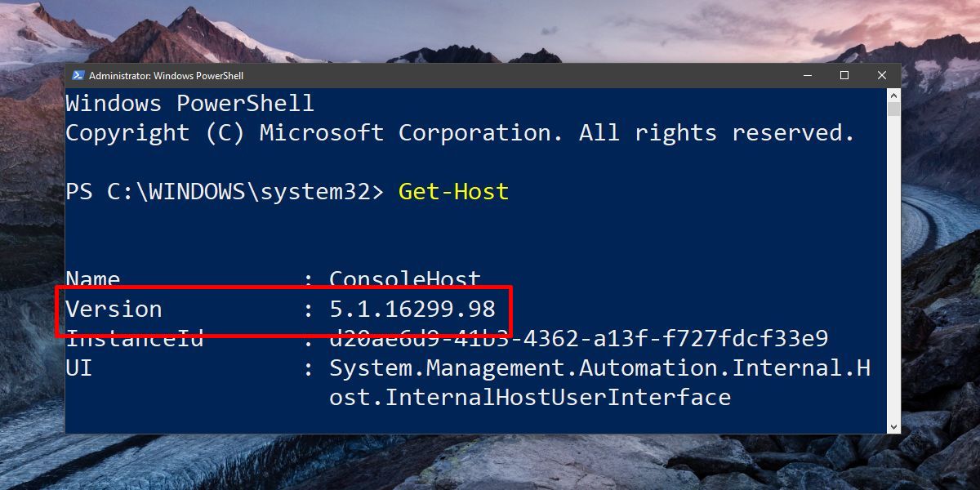Open the PowerShell window system menu icon
This screenshot has height=490, width=980.
tap(78, 75)
